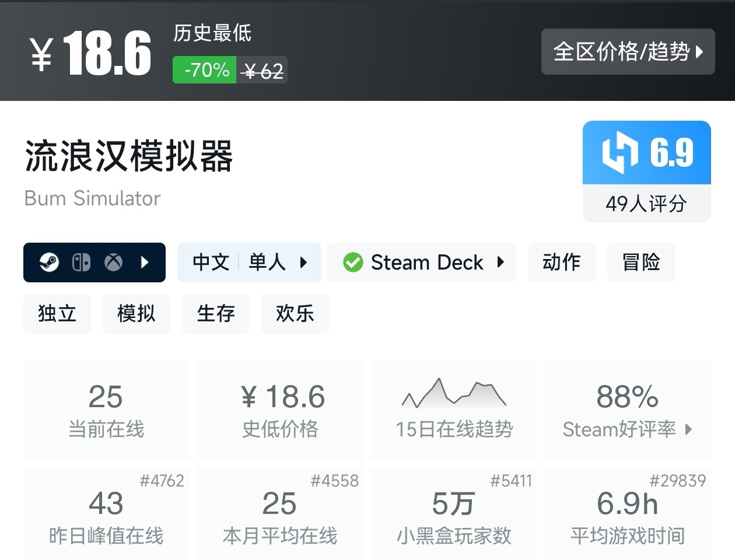The image size is (735, 560).
Task: Click the Nintendo Switch platform icon
Action: click(81, 262)
